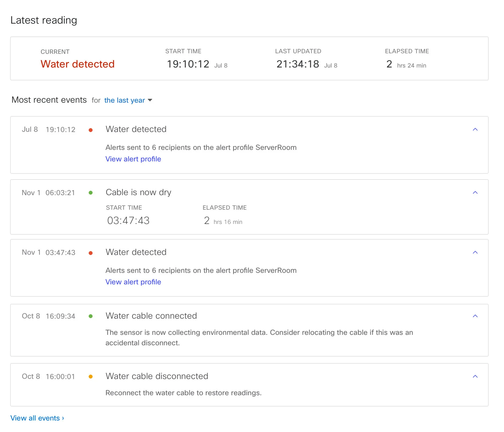Image resolution: width=504 pixels, height=432 pixels.
Task: Click 'Reconnect the water cable to restore readings.'
Action: pos(183,393)
